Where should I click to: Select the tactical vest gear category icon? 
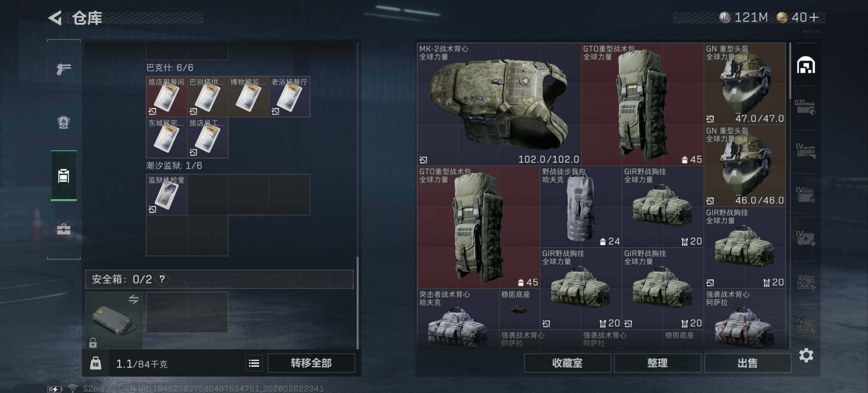pyautogui.click(x=63, y=122)
